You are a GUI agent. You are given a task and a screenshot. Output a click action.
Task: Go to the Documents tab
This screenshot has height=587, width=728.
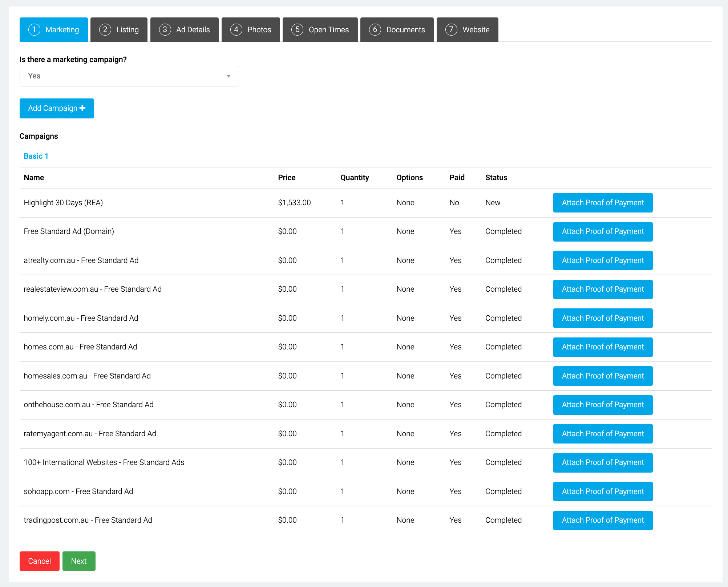coord(397,29)
